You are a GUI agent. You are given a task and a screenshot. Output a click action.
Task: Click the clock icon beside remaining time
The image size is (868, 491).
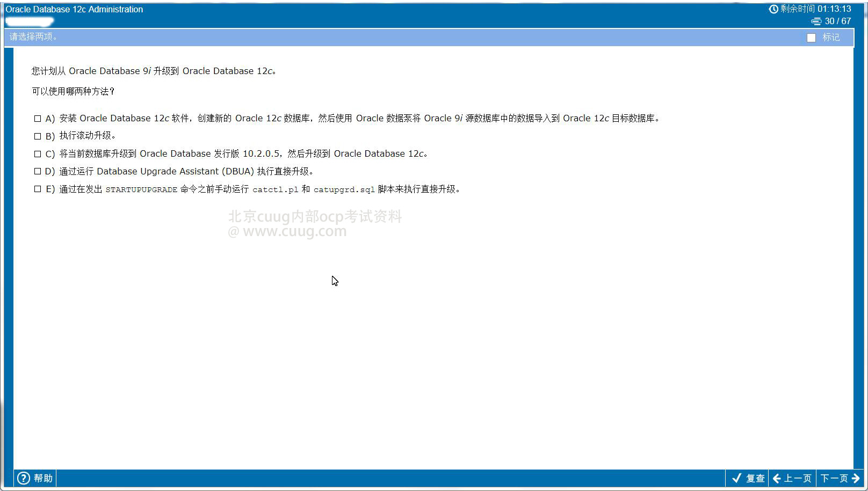point(773,9)
